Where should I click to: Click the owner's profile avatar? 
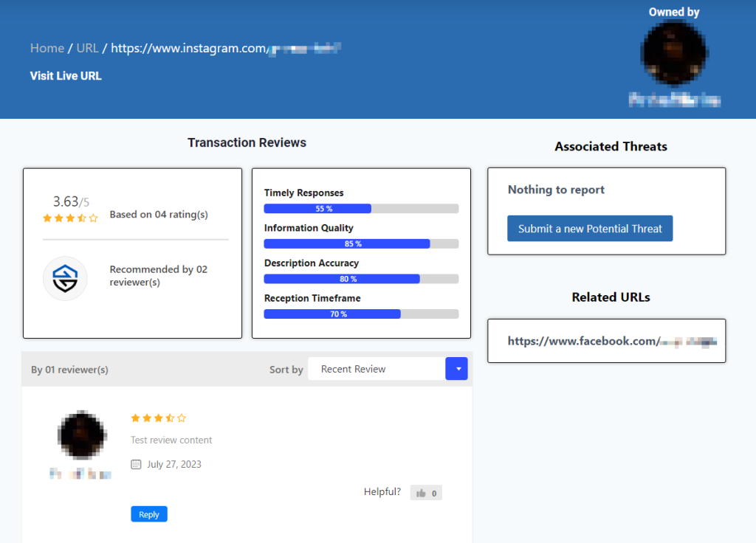(x=673, y=53)
